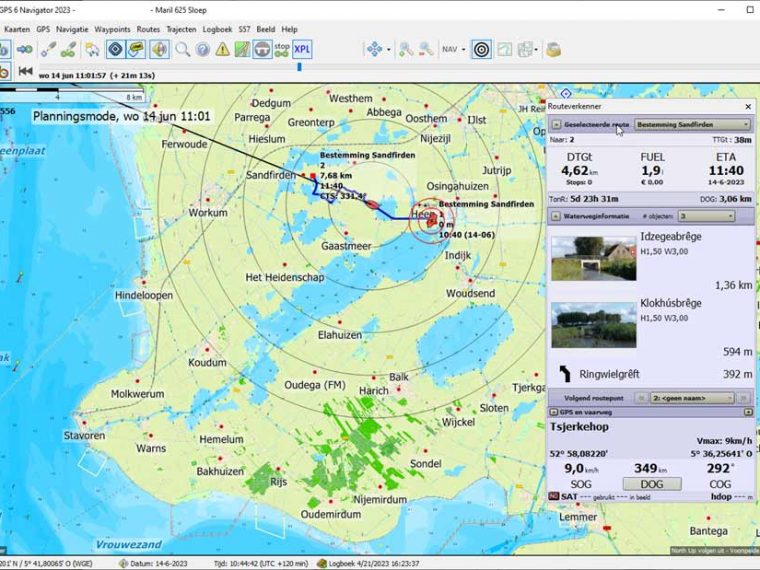Click the Ringwielgrêft turn arrow icon
The width and height of the screenshot is (760, 570).
[565, 374]
